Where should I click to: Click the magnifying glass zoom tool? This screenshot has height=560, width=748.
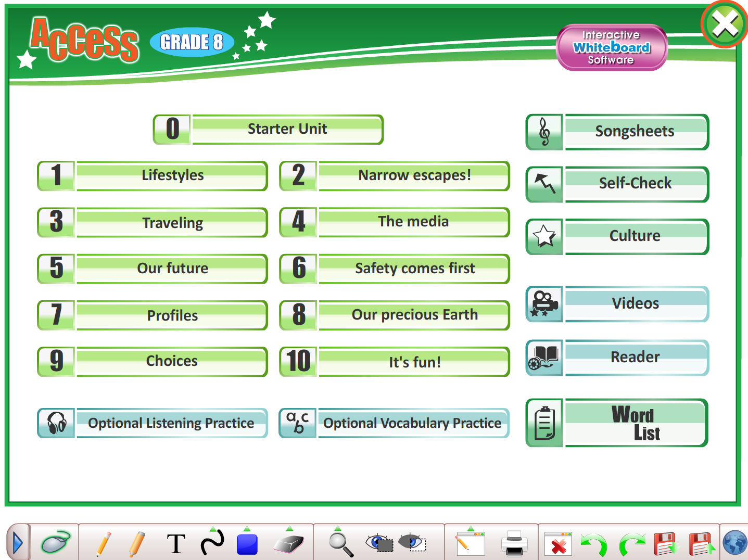341,544
